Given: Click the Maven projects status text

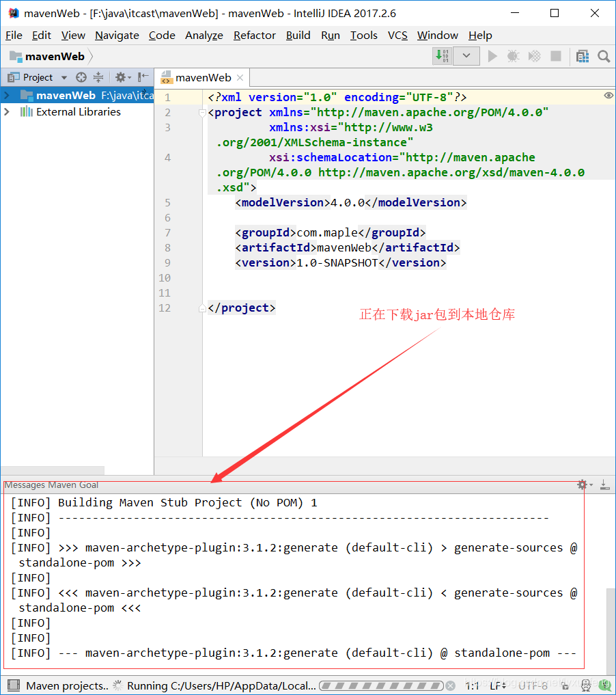Looking at the screenshot, I should tap(67, 685).
